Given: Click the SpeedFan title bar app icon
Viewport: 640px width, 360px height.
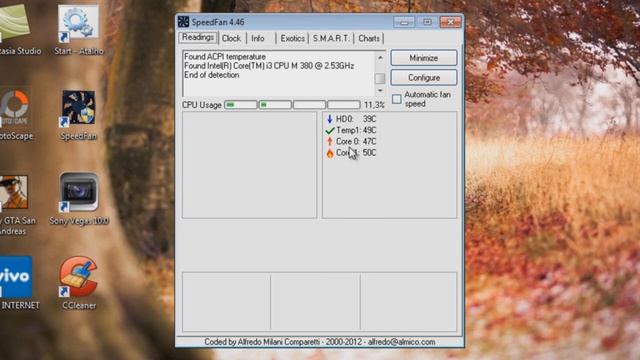Looking at the screenshot, I should tap(183, 22).
